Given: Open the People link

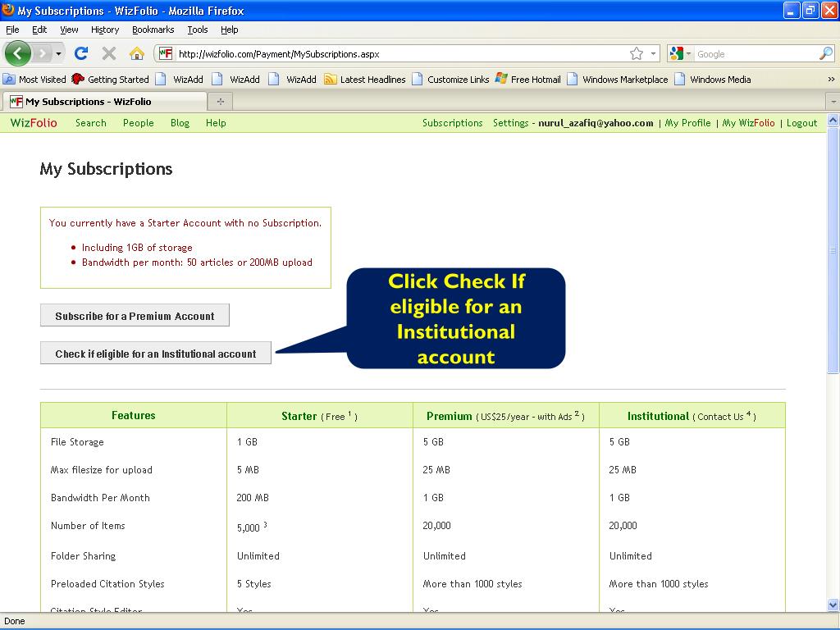Looking at the screenshot, I should click(138, 123).
